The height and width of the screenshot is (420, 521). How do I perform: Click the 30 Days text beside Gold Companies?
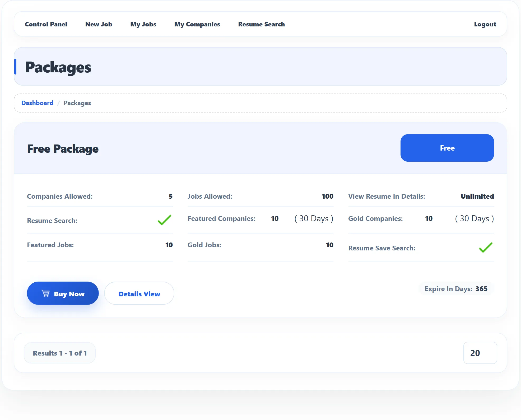[475, 218]
